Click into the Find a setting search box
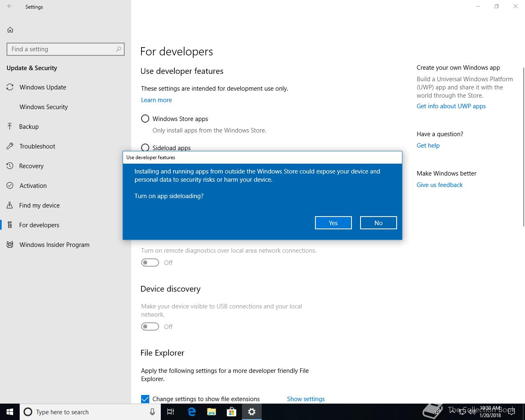The height and width of the screenshot is (420, 525). pyautogui.click(x=66, y=49)
